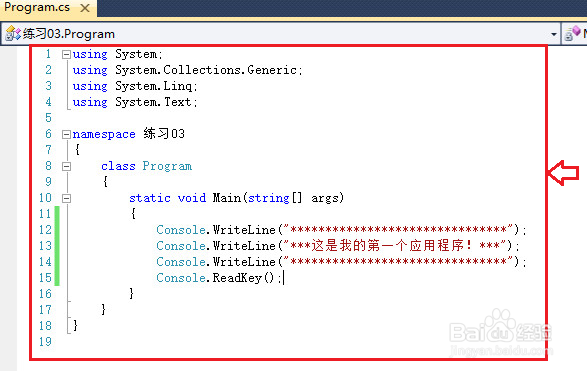Click the asterisk string on line 12

coord(399,229)
